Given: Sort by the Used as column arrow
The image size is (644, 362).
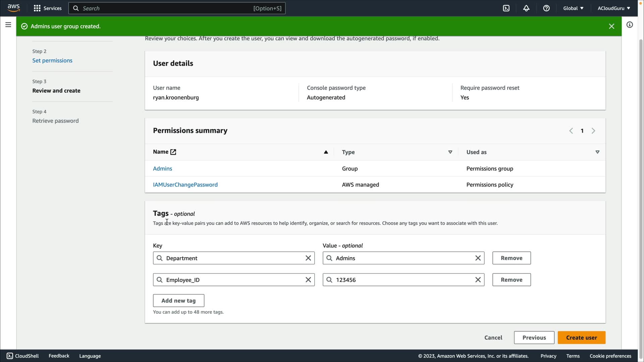Looking at the screenshot, I should click(597, 152).
